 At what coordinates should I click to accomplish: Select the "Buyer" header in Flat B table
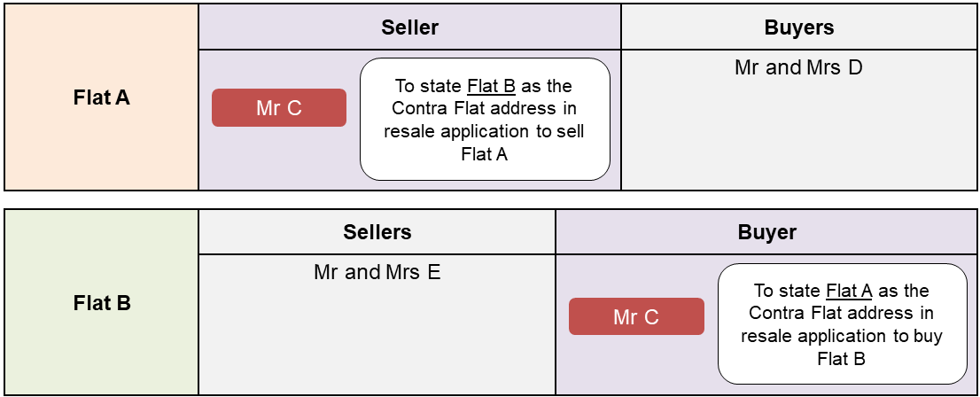tap(767, 232)
